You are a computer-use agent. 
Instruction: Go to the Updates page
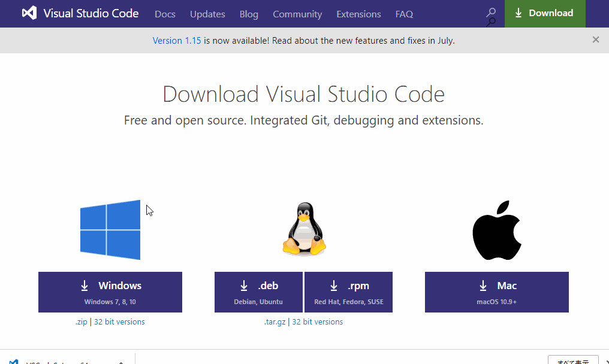pos(207,14)
